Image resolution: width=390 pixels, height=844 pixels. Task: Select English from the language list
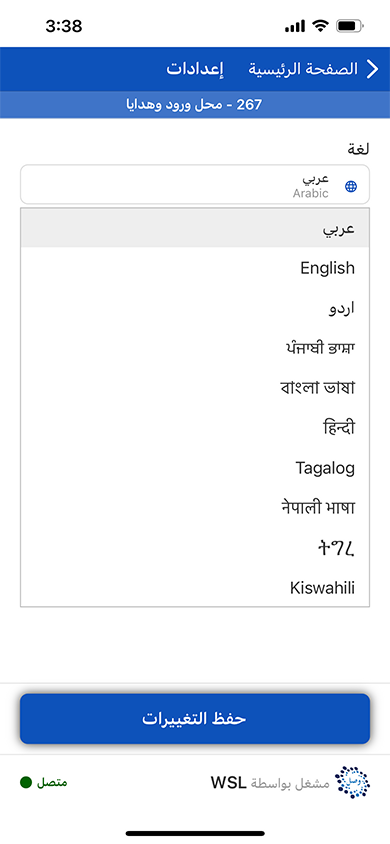click(195, 268)
